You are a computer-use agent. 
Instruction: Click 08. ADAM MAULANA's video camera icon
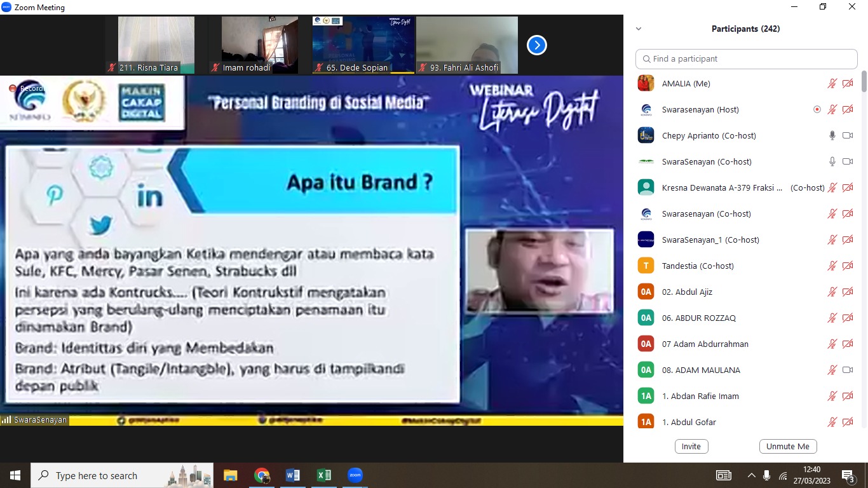pos(847,370)
